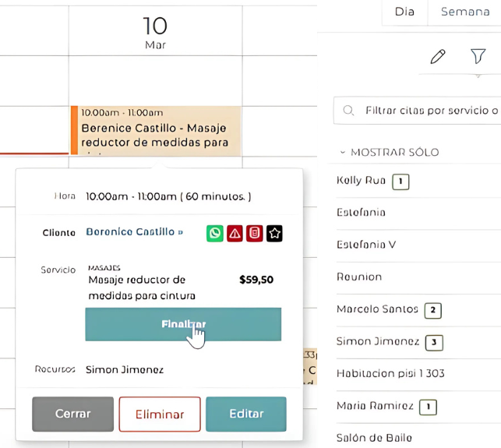Filter by Marcelo Santos resource

(377, 309)
